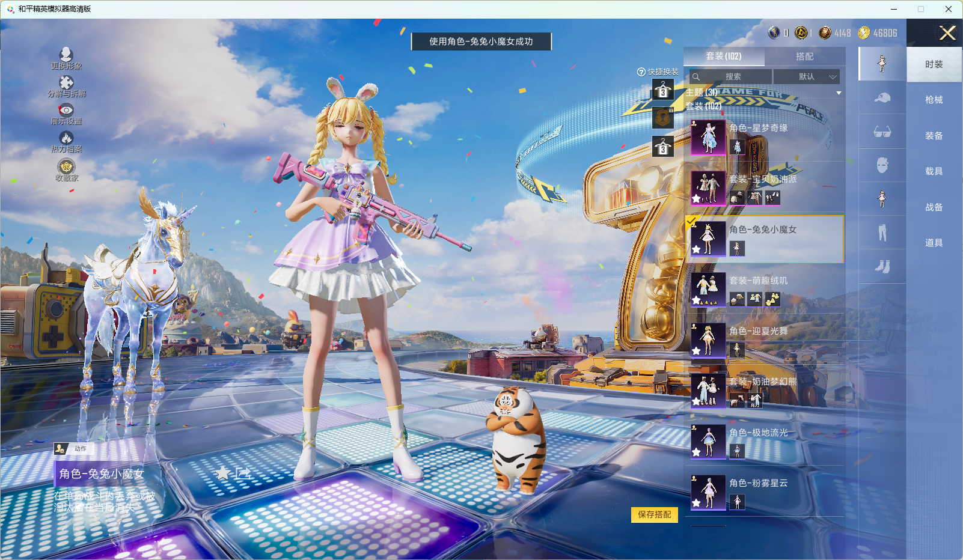Close the wardrobe with X icon
963x560 pixels.
[x=947, y=33]
